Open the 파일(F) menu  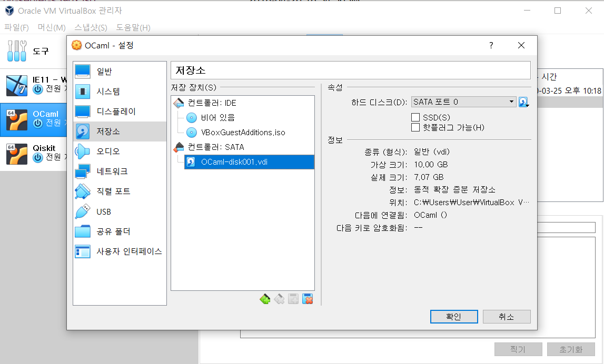pyautogui.click(x=16, y=28)
